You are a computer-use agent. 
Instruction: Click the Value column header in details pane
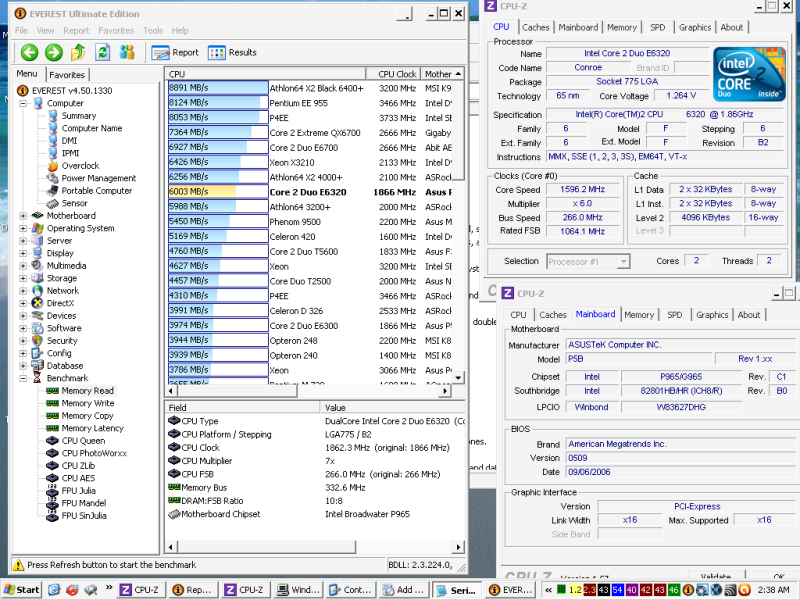(x=392, y=408)
